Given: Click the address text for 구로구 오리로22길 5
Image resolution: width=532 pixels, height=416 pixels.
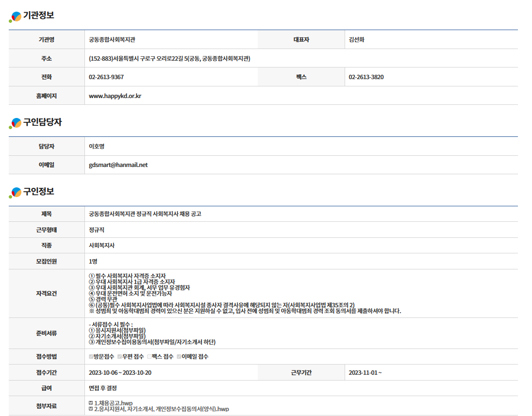Looking at the screenshot, I should tap(169, 59).
